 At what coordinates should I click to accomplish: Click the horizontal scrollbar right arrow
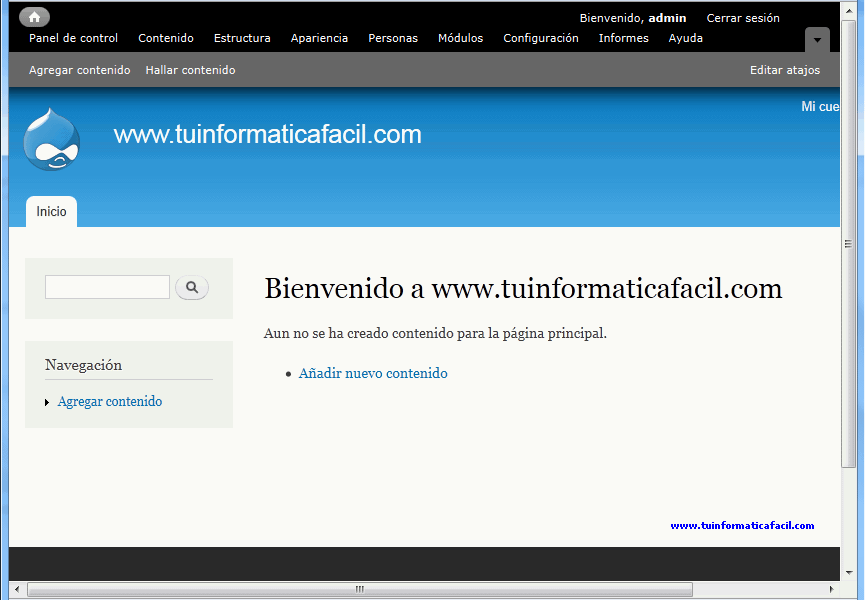tap(831, 589)
